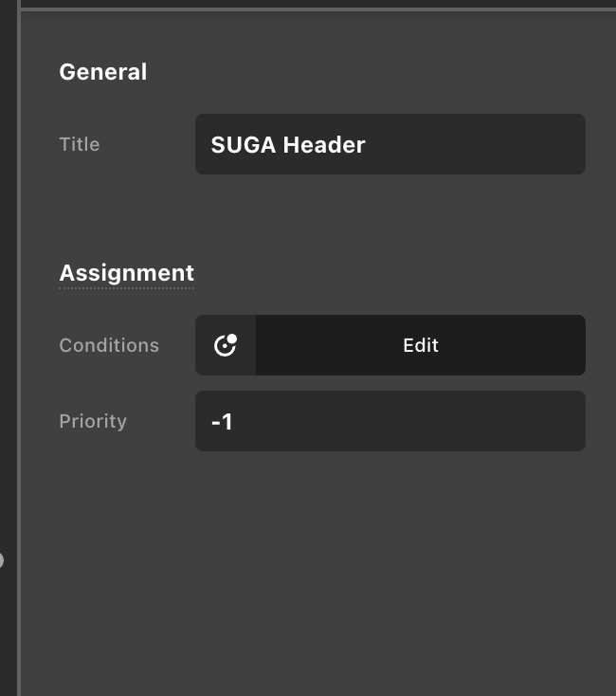Focus the Title field containing SUGA Header

[390, 144]
